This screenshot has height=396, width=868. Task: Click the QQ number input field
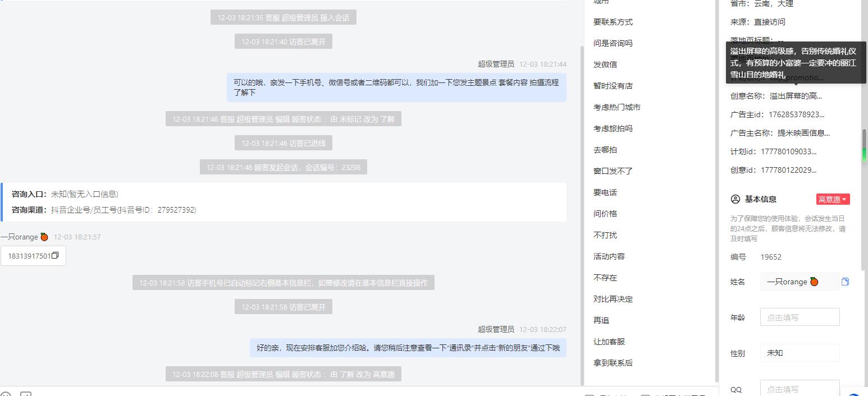click(800, 388)
